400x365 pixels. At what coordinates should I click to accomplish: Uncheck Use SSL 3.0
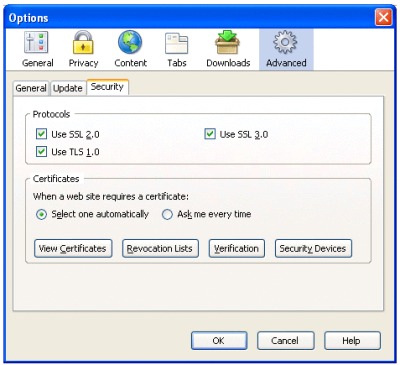[x=210, y=134]
